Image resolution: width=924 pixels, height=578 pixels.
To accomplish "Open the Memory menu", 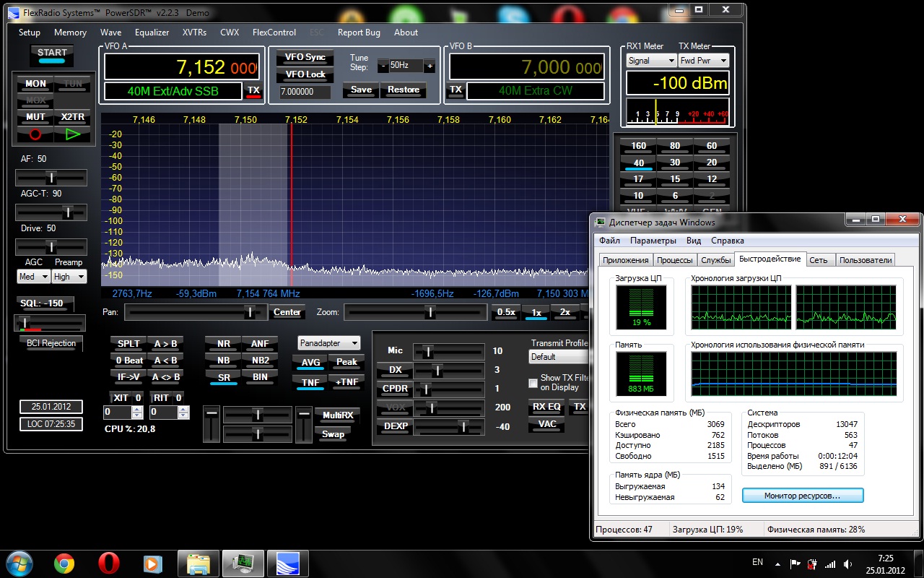I will [70, 33].
